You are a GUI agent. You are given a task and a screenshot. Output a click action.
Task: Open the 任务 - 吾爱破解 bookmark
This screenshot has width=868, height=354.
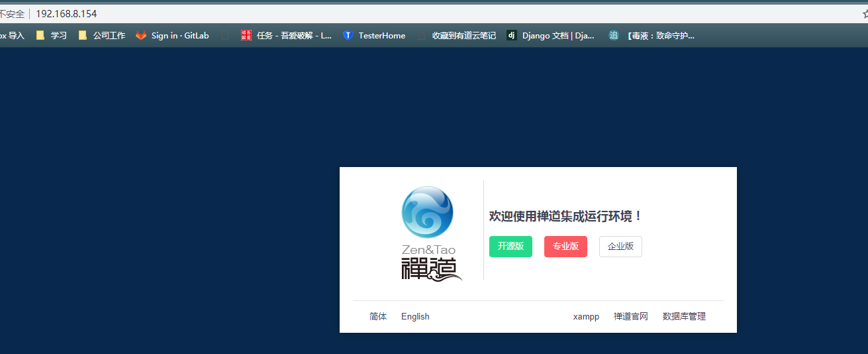(286, 36)
